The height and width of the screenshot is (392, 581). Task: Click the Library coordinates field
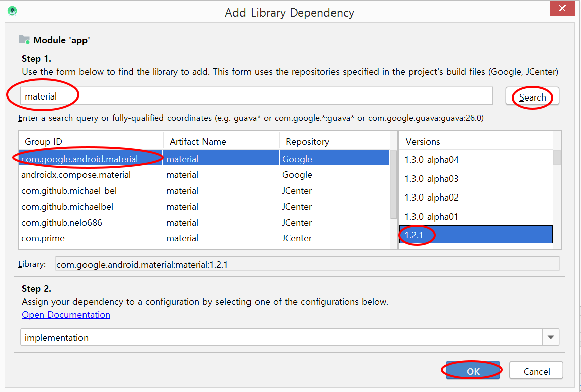pos(307,264)
